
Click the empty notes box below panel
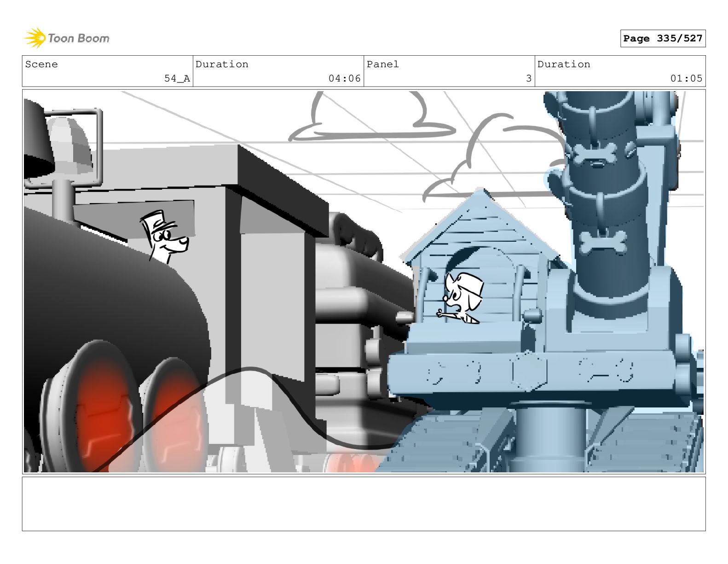[364, 504]
